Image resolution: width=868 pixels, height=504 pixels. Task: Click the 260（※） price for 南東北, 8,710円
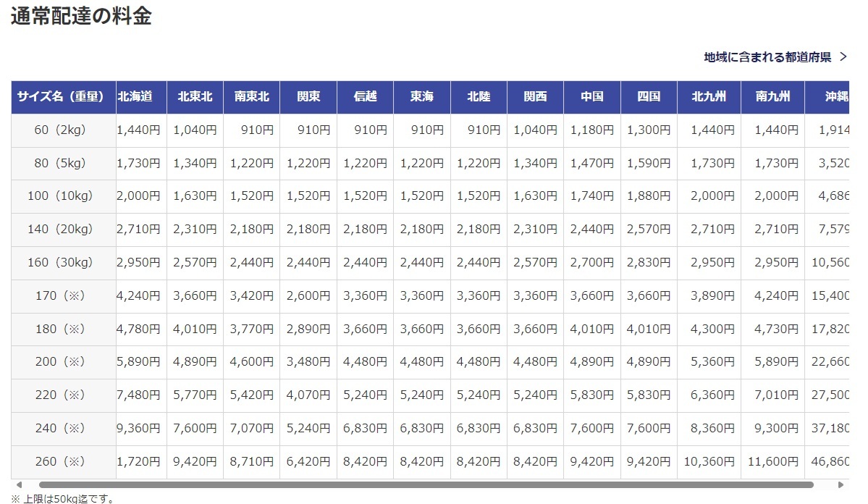[251, 461]
